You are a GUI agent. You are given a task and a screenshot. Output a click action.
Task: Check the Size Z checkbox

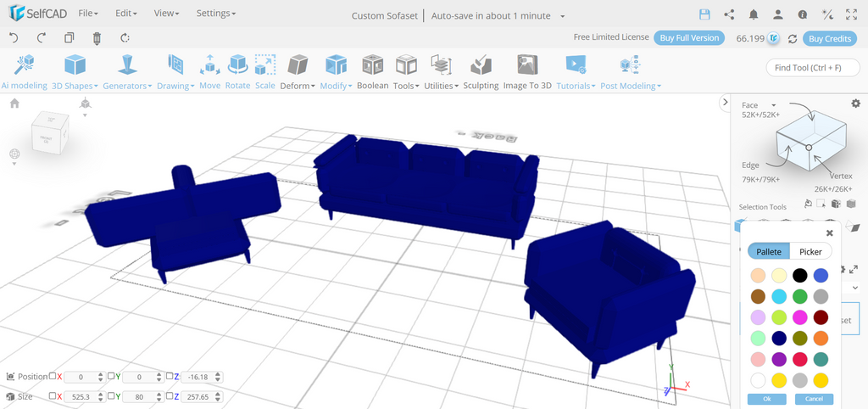pos(170,395)
